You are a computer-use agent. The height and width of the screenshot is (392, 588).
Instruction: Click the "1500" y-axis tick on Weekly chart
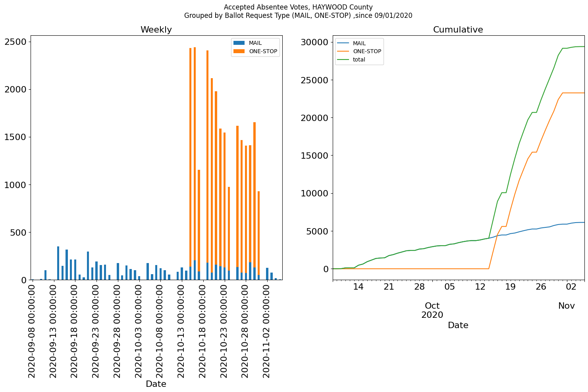pos(15,137)
